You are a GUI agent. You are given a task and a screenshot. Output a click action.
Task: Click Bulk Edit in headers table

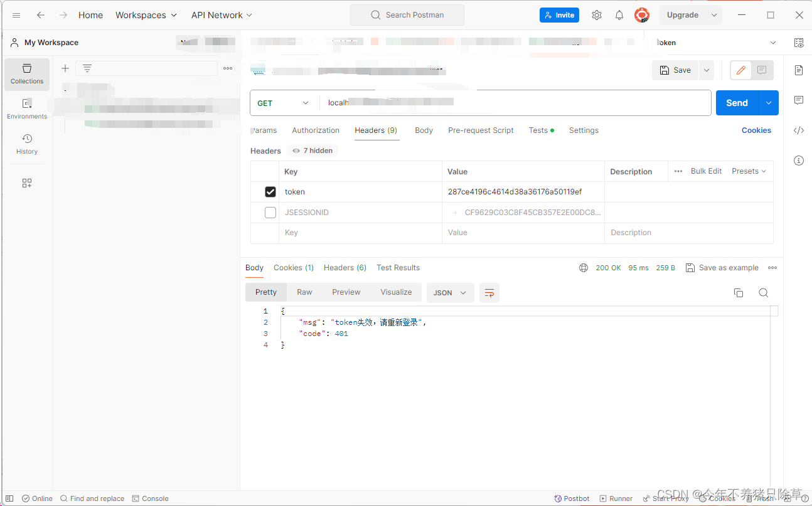pos(706,171)
